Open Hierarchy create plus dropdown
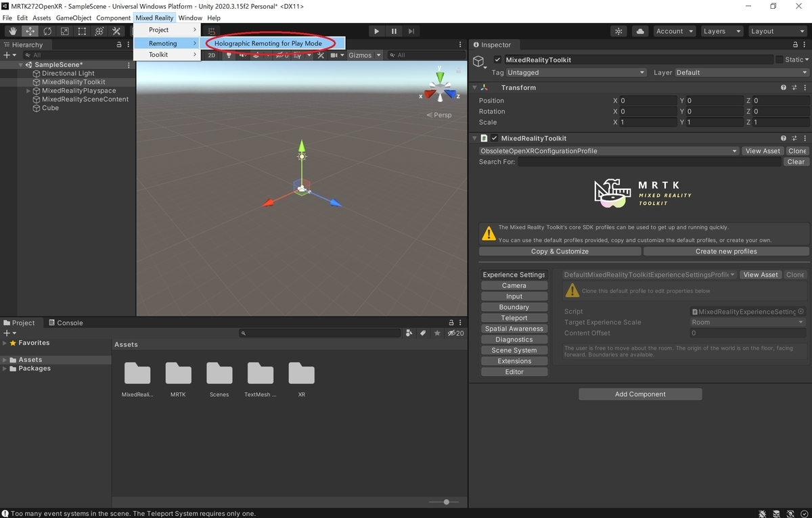 click(9, 55)
